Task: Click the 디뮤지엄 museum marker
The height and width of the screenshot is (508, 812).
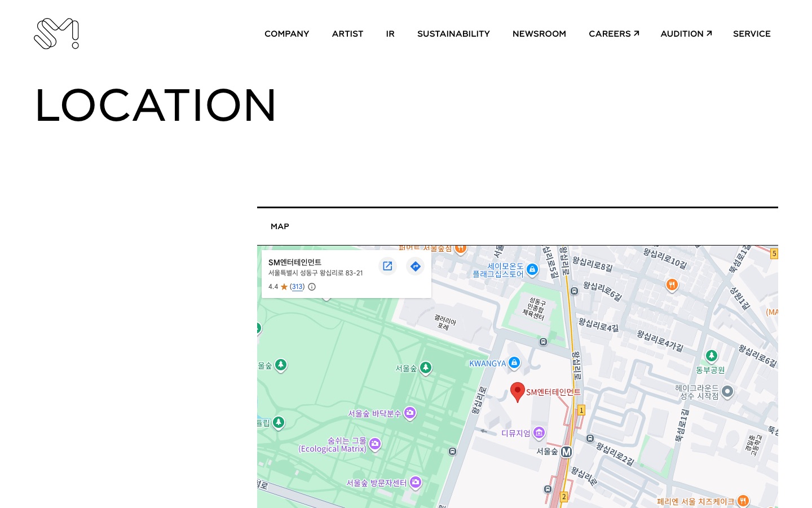Action: (x=539, y=433)
